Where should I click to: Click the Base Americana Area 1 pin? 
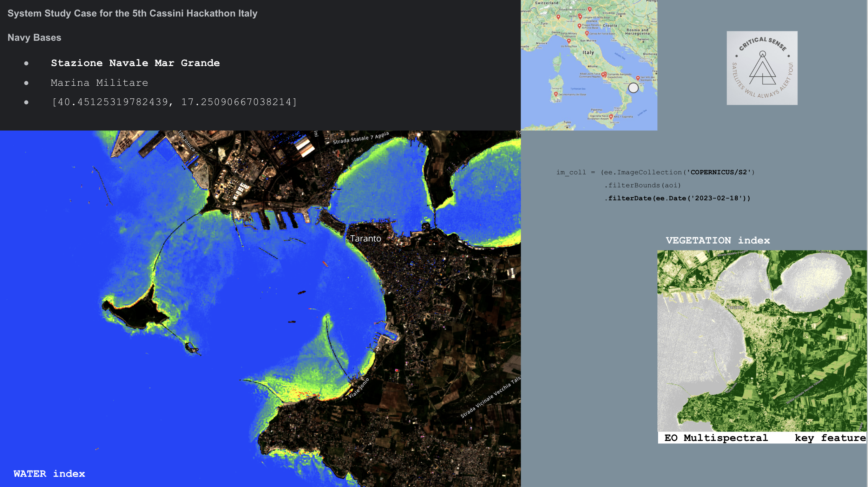590,9
